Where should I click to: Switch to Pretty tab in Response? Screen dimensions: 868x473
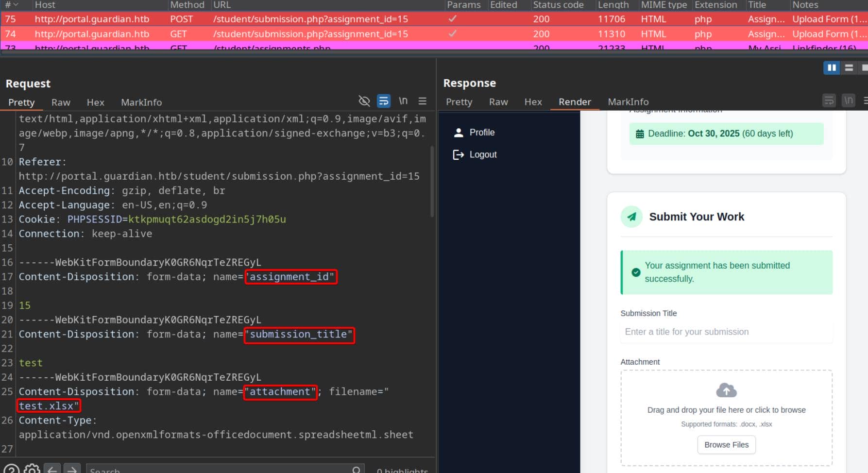(459, 102)
